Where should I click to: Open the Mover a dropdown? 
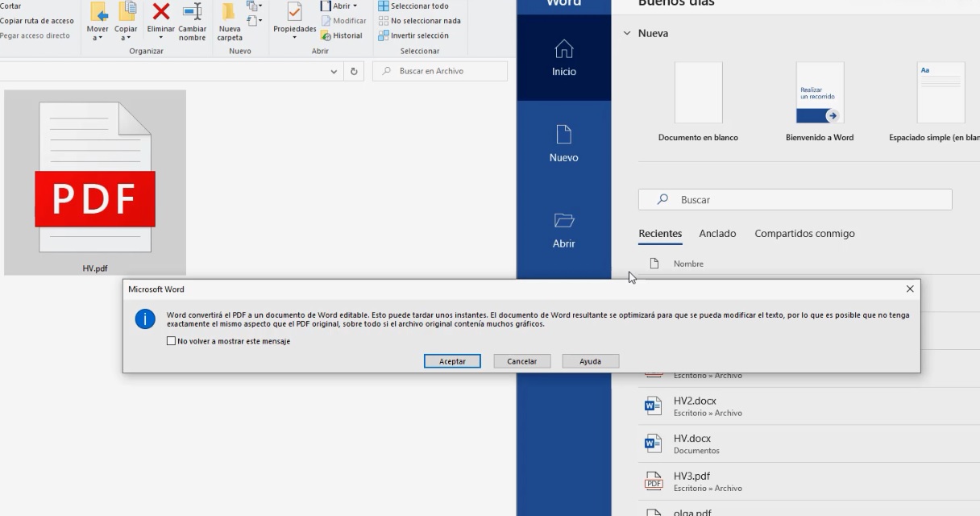pos(98,23)
